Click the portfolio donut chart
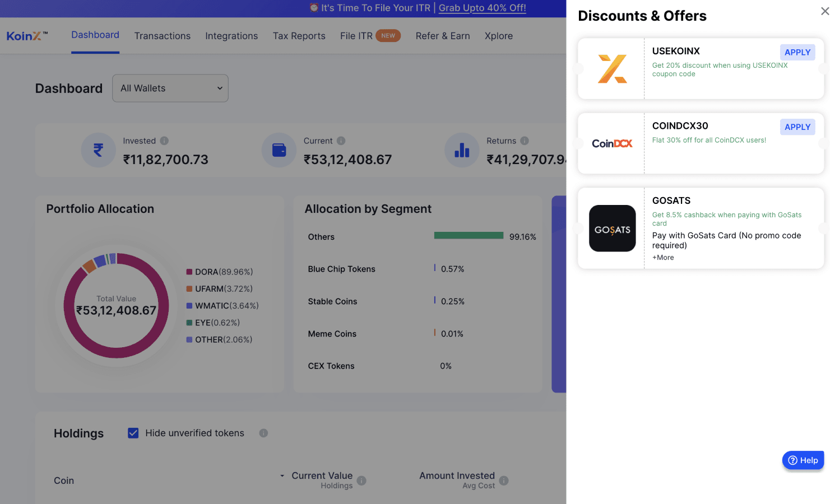 (117, 306)
